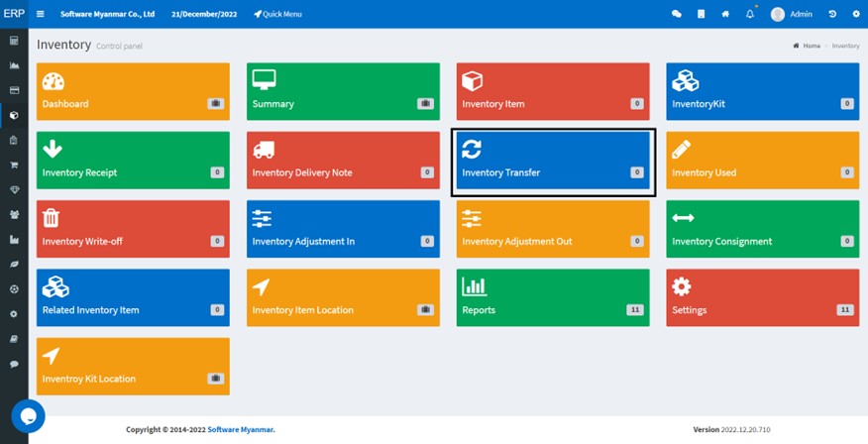Select the shopping cart sidebar icon

(x=15, y=165)
